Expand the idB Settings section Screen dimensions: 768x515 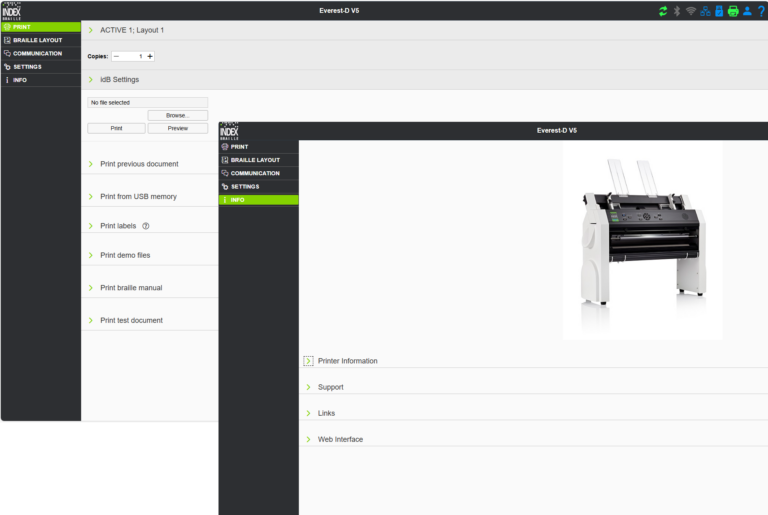click(x=119, y=79)
